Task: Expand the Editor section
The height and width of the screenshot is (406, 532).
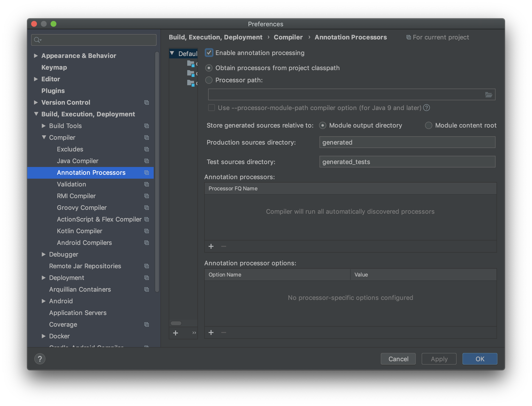Action: (x=36, y=79)
